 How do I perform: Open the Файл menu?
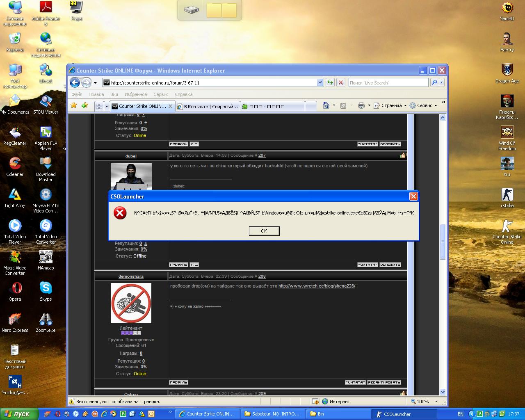click(77, 94)
